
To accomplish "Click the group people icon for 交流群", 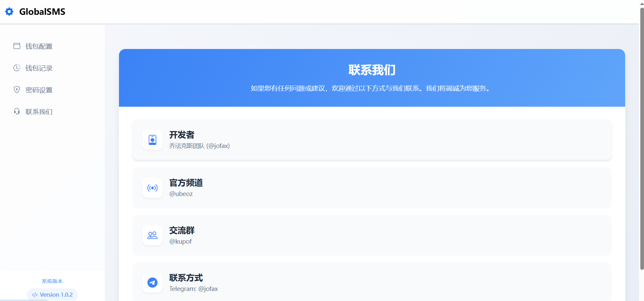I will pos(153,235).
